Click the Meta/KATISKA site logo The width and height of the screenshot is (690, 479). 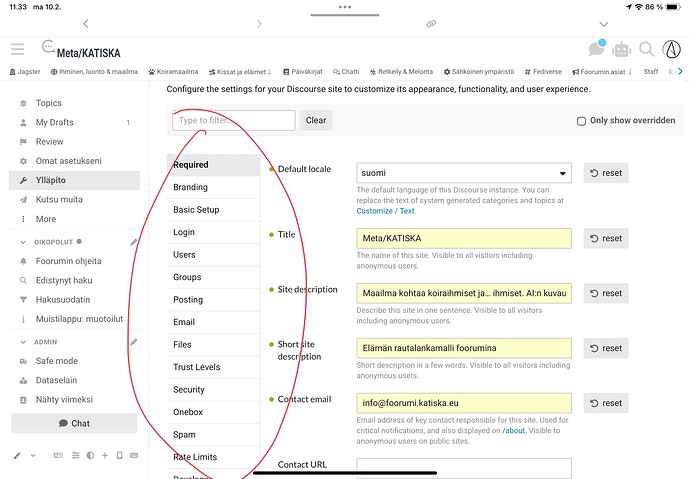[81, 49]
